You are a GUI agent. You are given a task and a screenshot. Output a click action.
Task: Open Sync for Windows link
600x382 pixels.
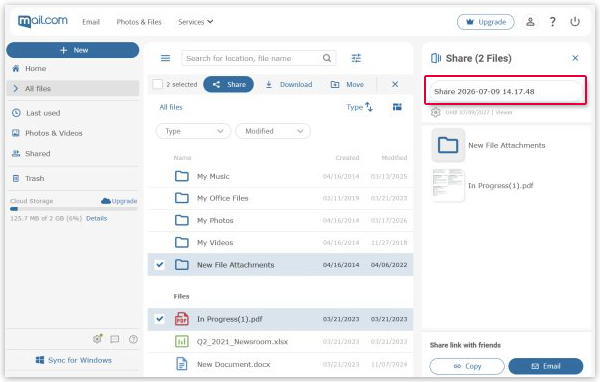coord(73,360)
